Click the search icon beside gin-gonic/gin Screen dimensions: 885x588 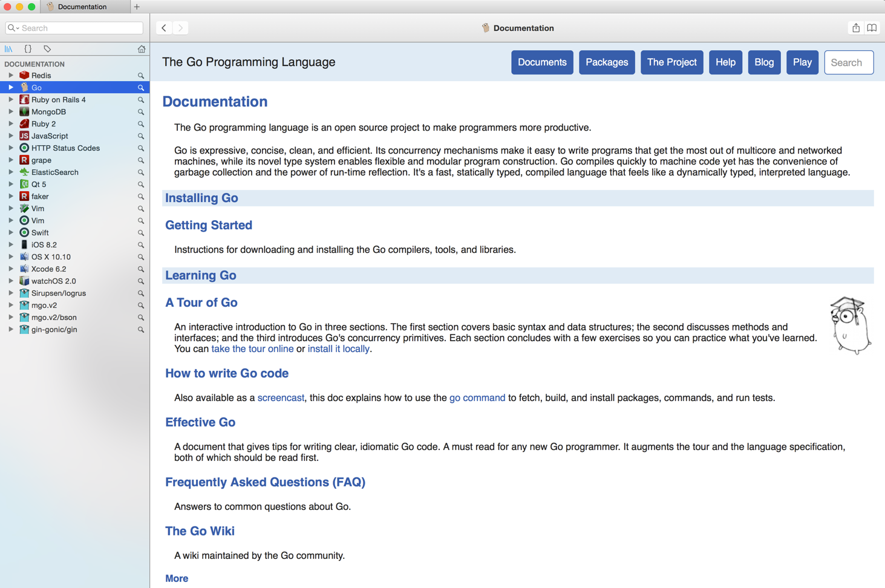pos(141,330)
